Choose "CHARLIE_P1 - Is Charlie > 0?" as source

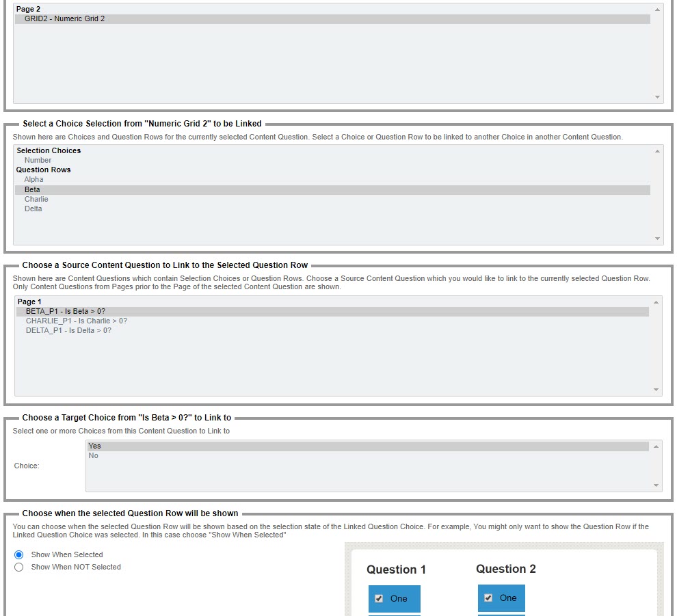click(x=73, y=321)
